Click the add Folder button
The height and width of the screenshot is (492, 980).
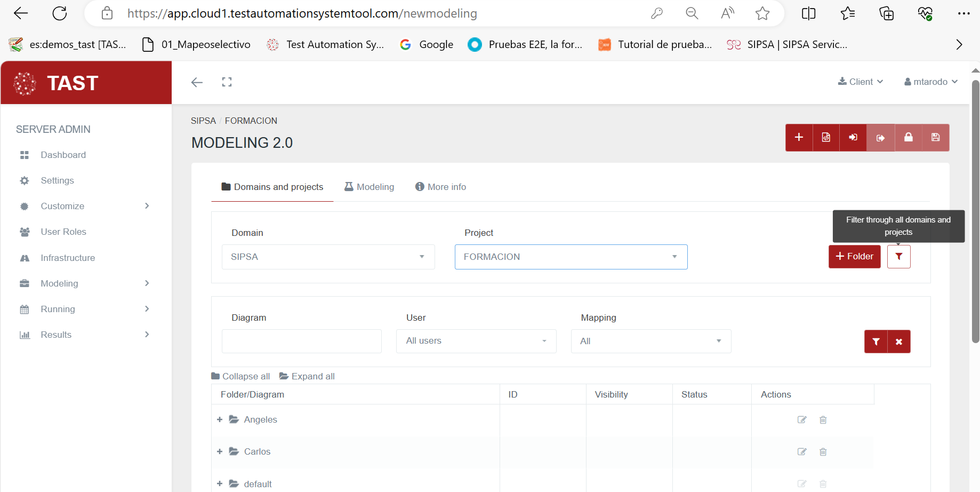854,257
